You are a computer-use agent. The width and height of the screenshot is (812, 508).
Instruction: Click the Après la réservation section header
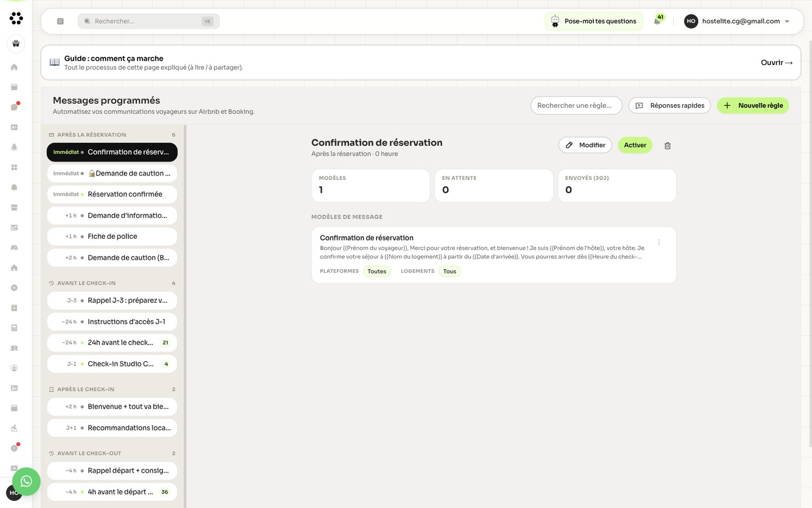[x=112, y=135]
